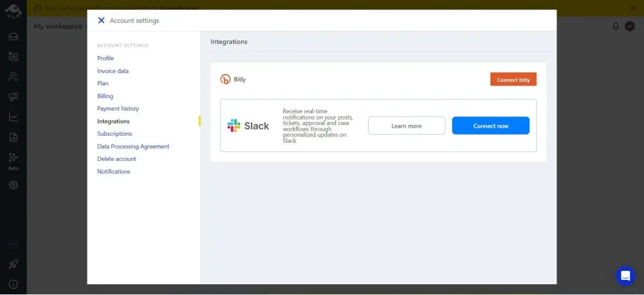Screen dimensions: 644x295
Task: Open the publishing calendar icon in sidebar
Action: point(13,56)
